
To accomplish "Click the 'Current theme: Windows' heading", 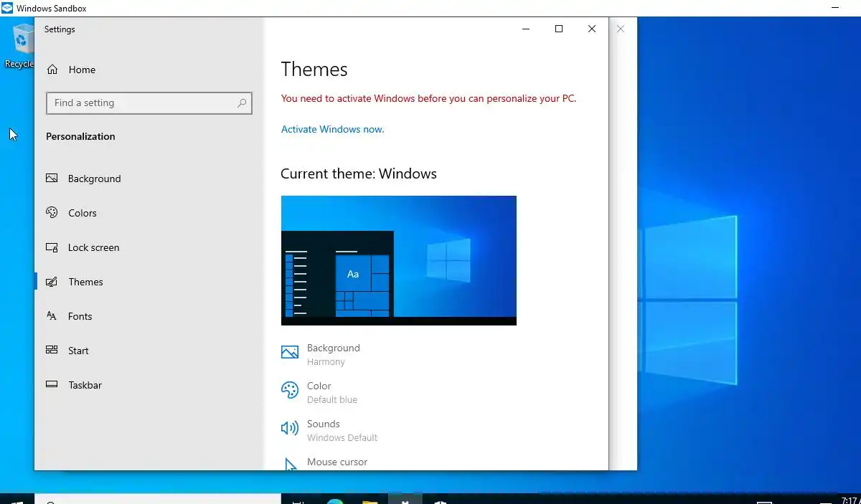I will (x=359, y=173).
